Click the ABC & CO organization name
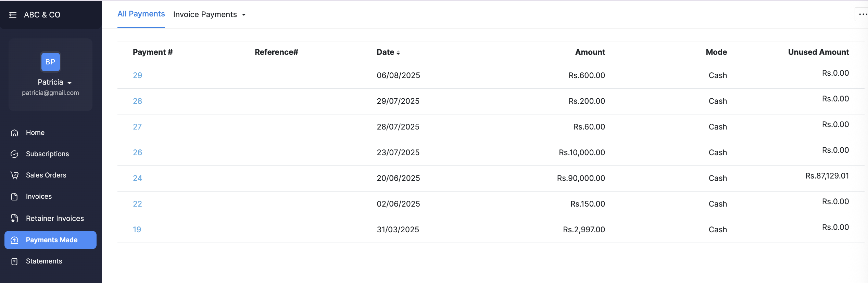This screenshot has height=283, width=868. click(x=42, y=15)
